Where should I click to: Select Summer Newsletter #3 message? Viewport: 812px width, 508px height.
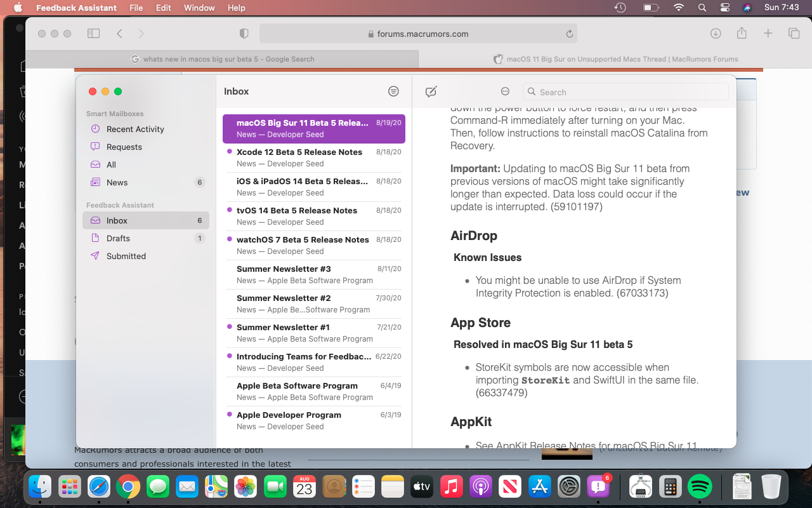click(314, 275)
